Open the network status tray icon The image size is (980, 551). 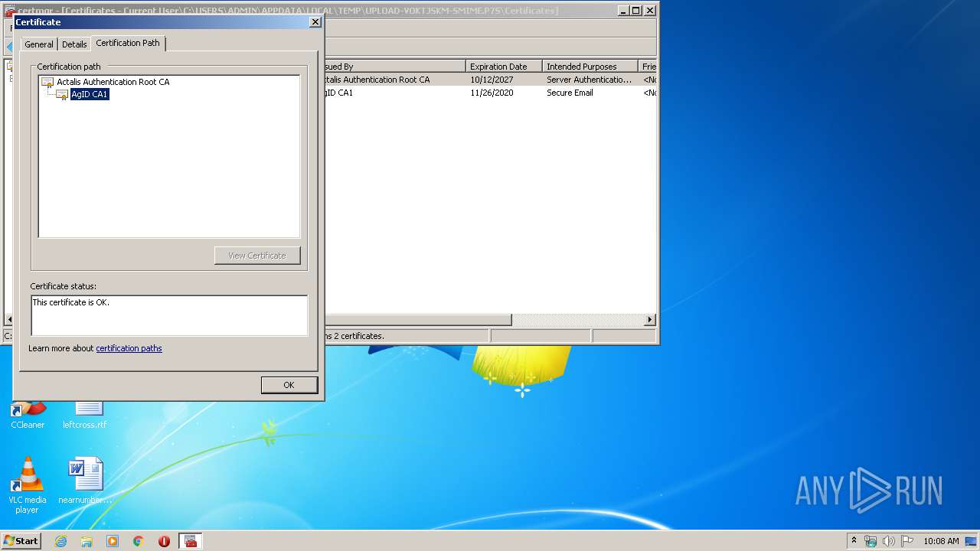coord(871,541)
